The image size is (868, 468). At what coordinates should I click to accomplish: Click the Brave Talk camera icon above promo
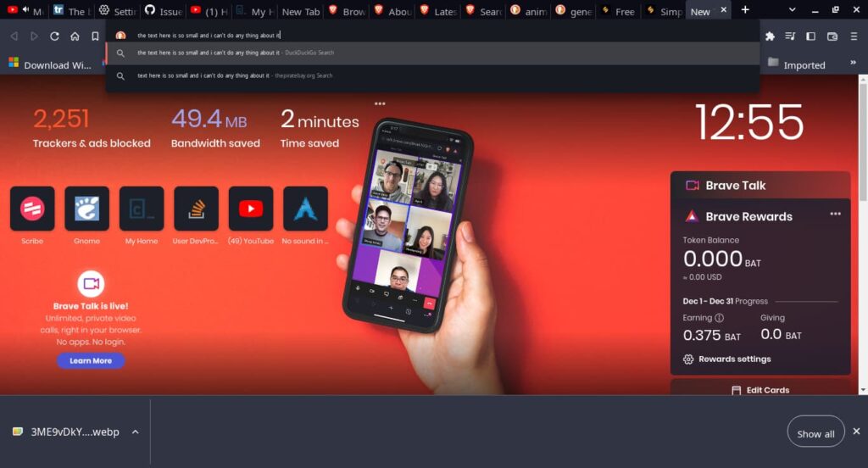coord(91,283)
